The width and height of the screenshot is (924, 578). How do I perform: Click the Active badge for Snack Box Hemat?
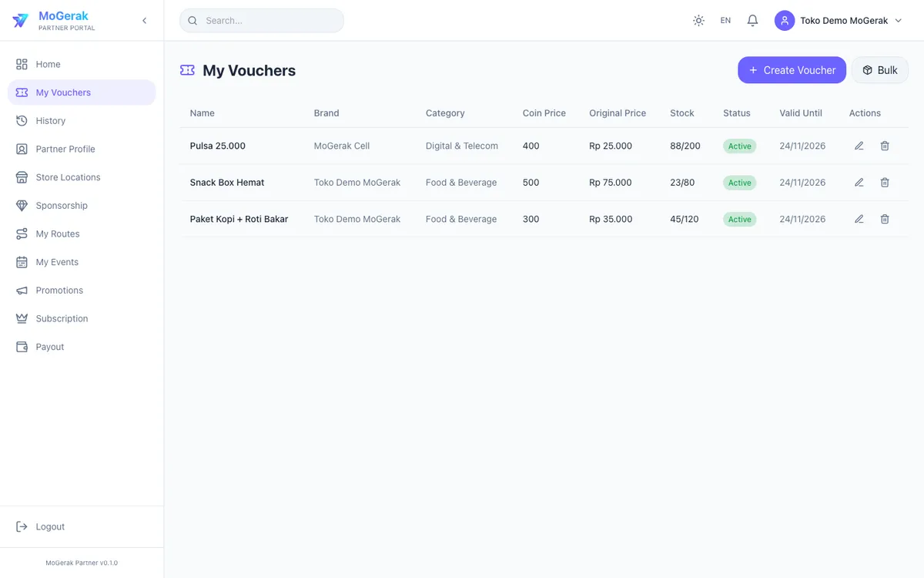coord(740,183)
